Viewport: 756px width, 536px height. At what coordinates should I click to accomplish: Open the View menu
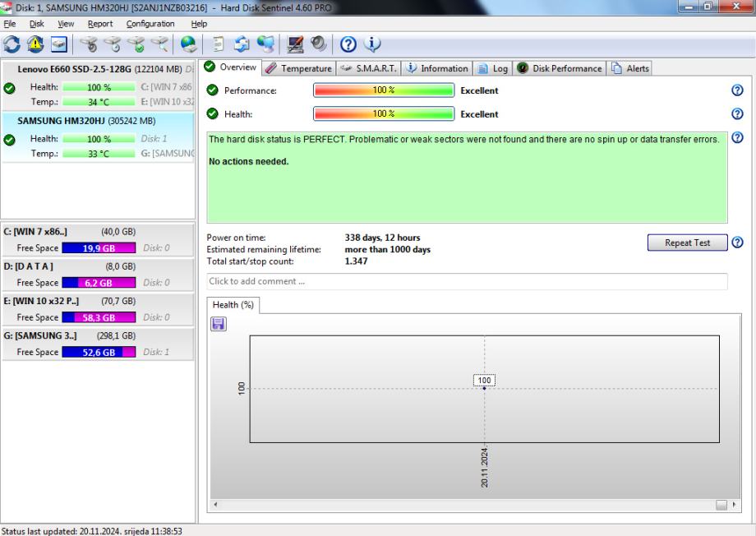point(66,24)
